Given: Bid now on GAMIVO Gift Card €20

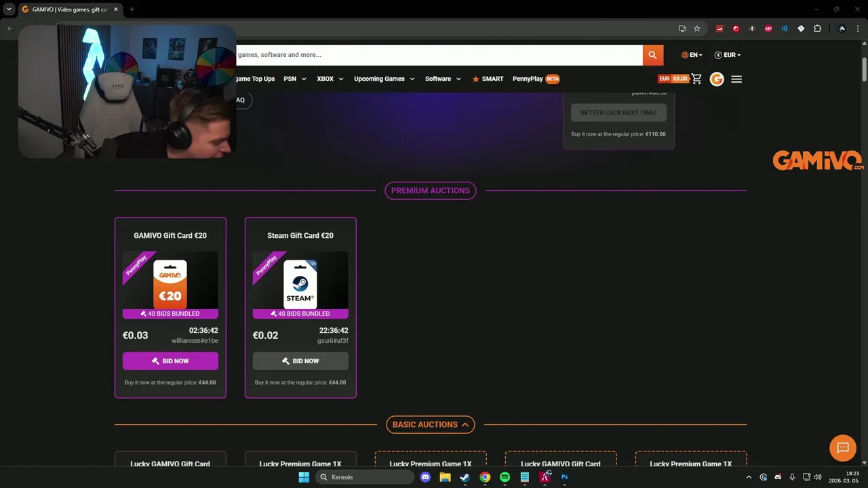Looking at the screenshot, I should coord(170,361).
